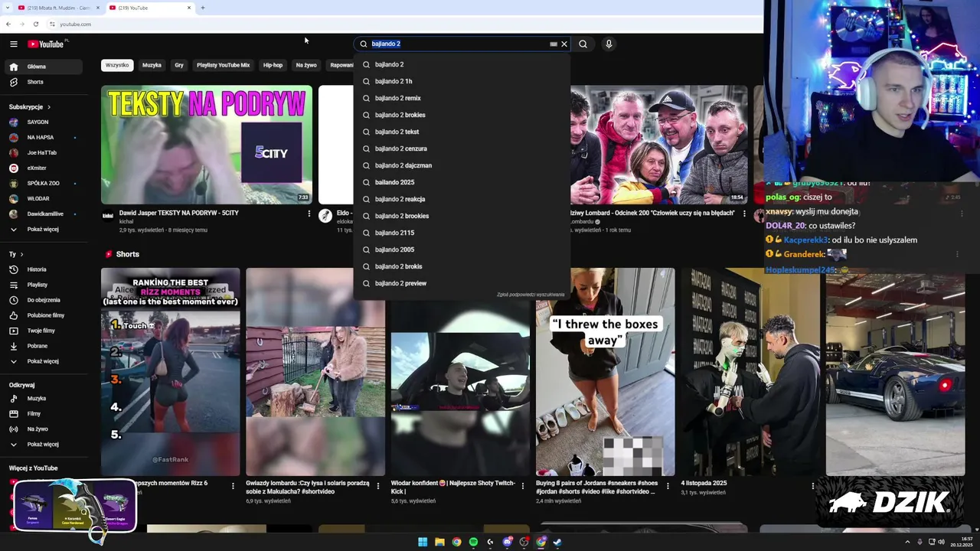This screenshot has height=551, width=980.
Task: Open the YouTube hamburger guide menu
Action: coord(13,44)
